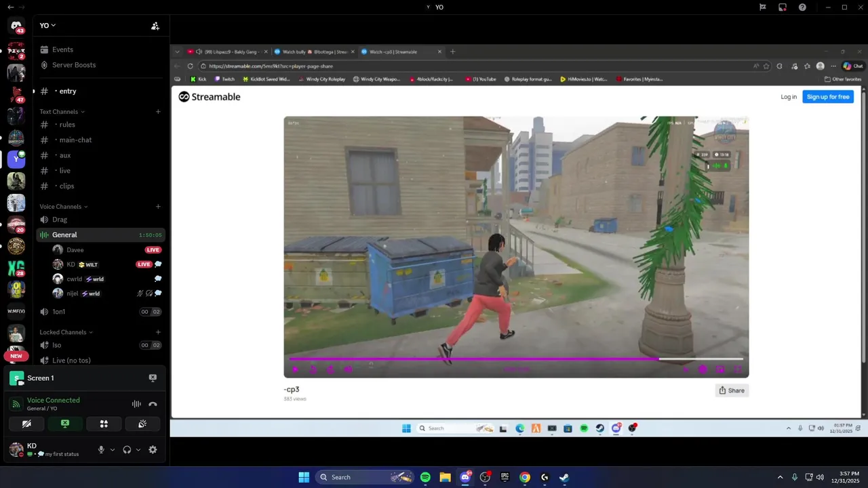Join the 1on1 voice channel
The image size is (868, 488).
coord(100,312)
